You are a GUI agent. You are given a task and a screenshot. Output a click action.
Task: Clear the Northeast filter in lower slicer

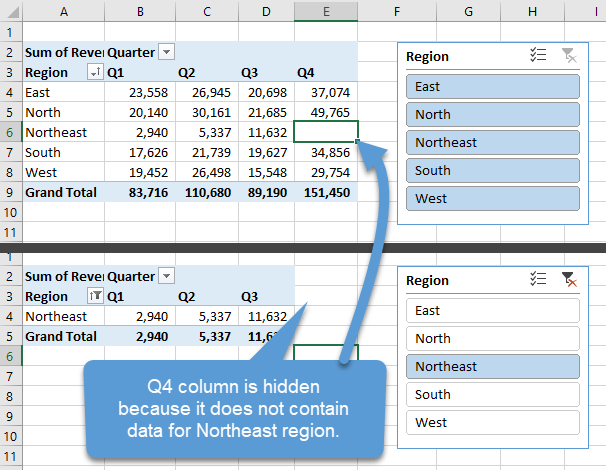pos(569,280)
